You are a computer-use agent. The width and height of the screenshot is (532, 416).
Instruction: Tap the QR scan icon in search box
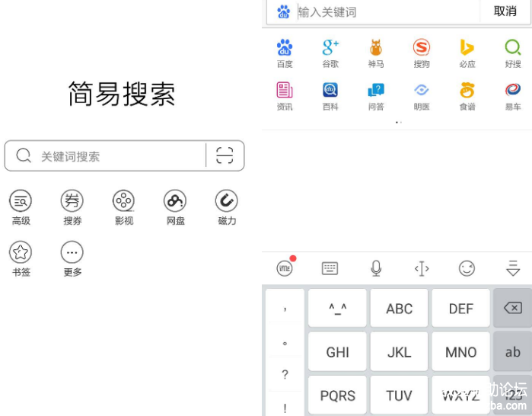(x=225, y=155)
